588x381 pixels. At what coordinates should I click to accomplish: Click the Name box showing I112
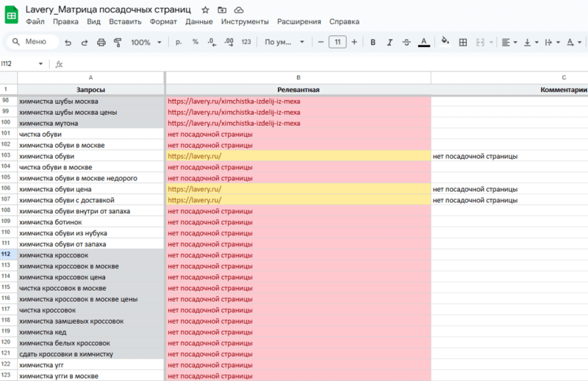(x=22, y=64)
